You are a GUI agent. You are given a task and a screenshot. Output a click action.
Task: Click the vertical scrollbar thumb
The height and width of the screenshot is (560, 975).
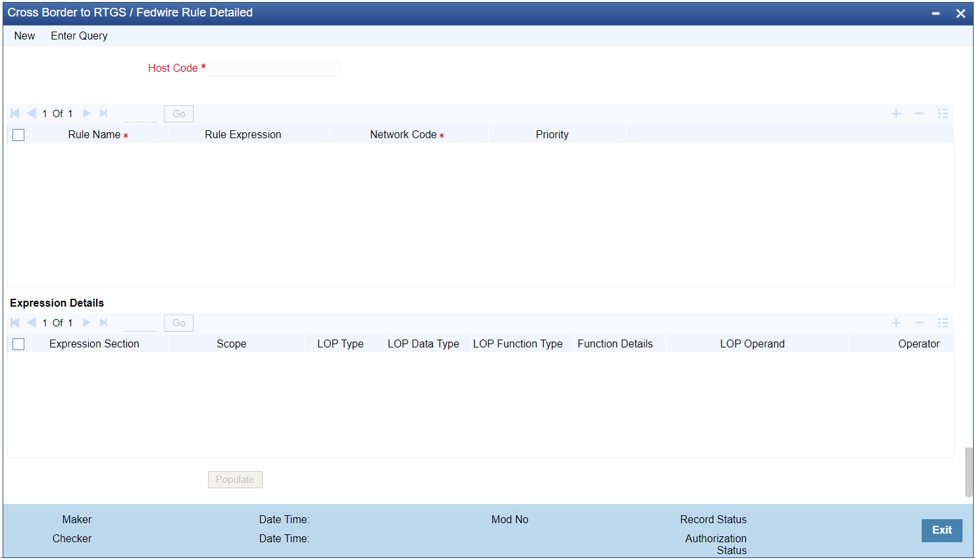pyautogui.click(x=968, y=472)
